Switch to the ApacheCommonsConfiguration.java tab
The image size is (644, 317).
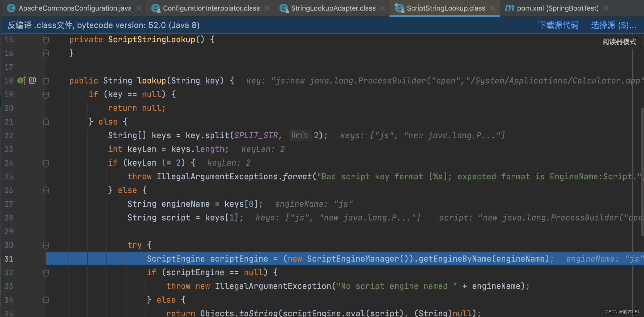(x=75, y=8)
